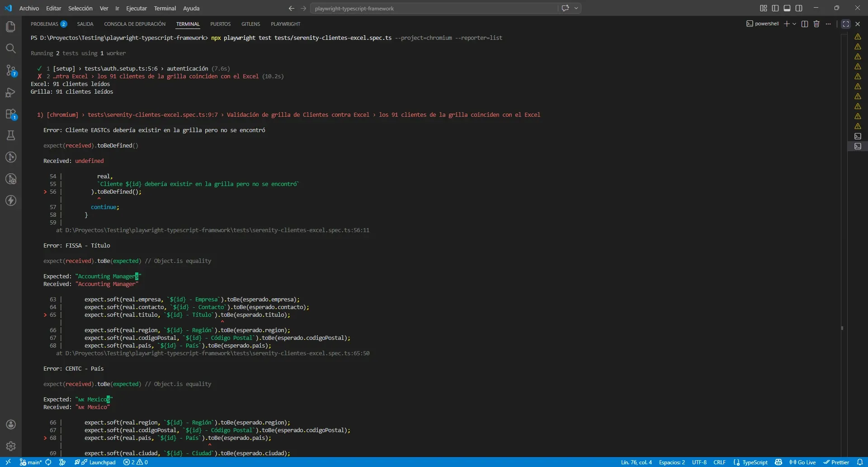Screen dimensions: 868x467
Task: Open Manage gear settings icon
Action: pyautogui.click(x=11, y=446)
